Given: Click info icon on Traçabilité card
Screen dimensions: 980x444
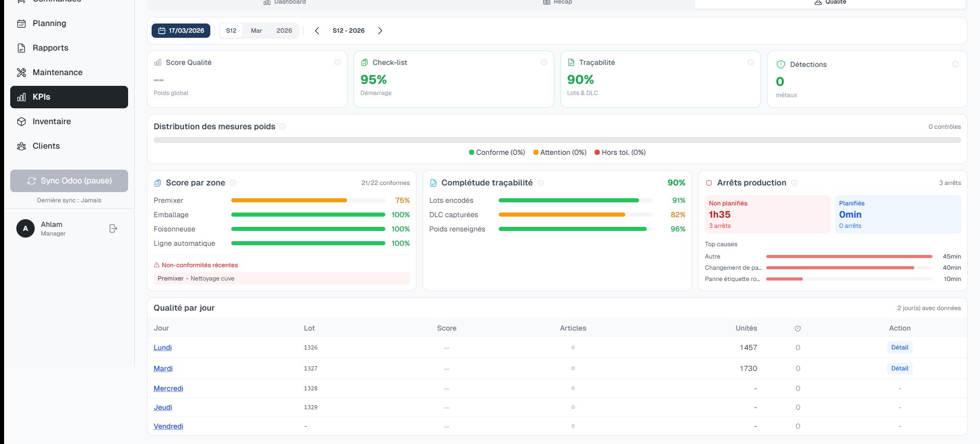Looking at the screenshot, I should pos(751,62).
